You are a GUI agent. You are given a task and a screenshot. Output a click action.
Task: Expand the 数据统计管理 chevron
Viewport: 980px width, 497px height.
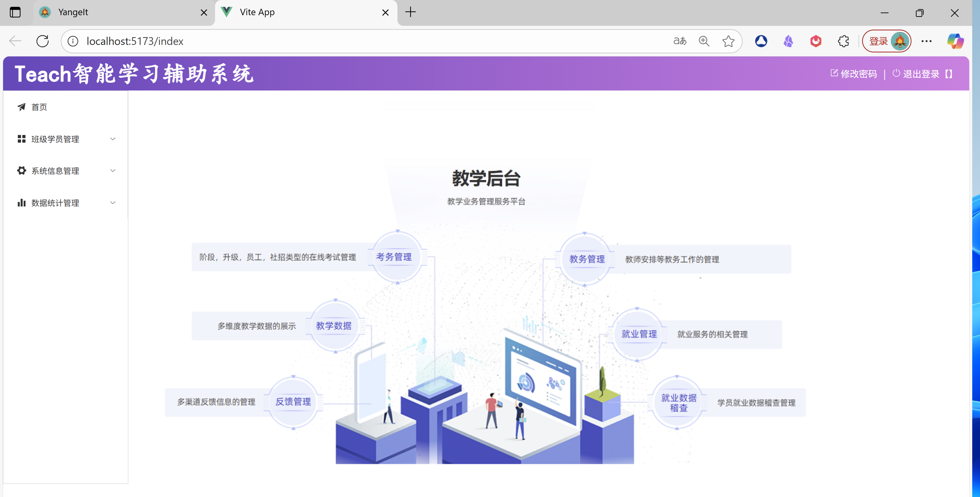[x=113, y=203]
